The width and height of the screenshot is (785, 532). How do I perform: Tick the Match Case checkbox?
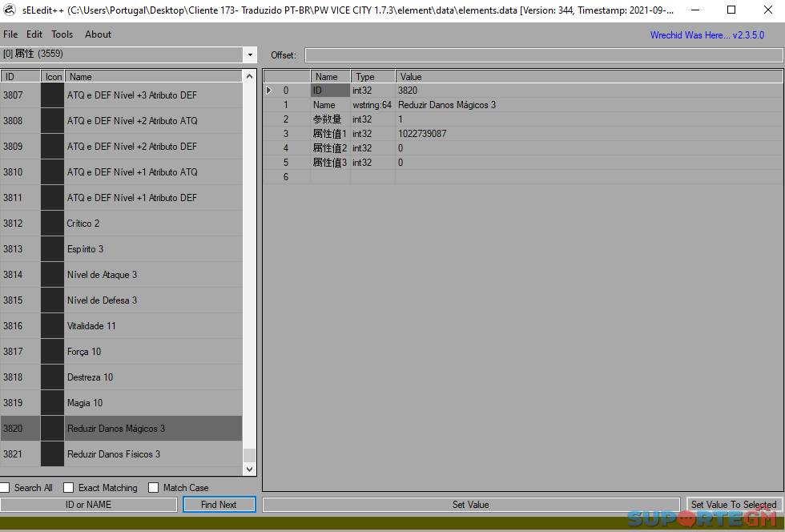coord(154,487)
